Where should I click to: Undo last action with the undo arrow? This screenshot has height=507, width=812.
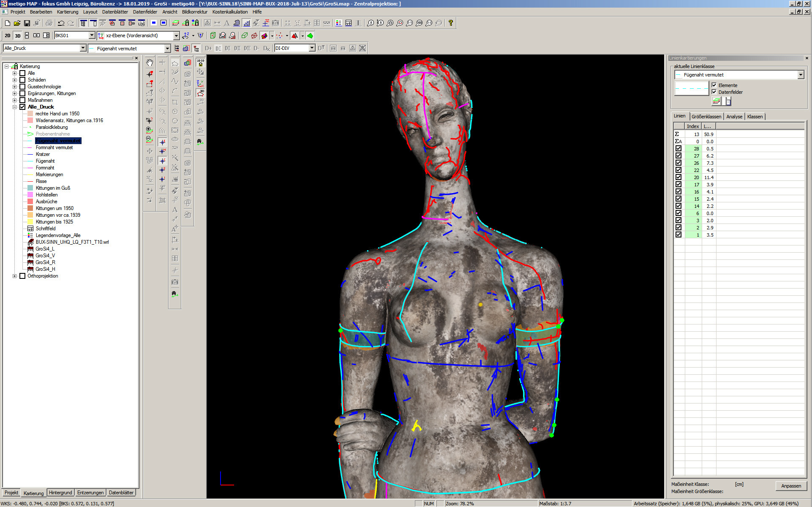[x=61, y=23]
